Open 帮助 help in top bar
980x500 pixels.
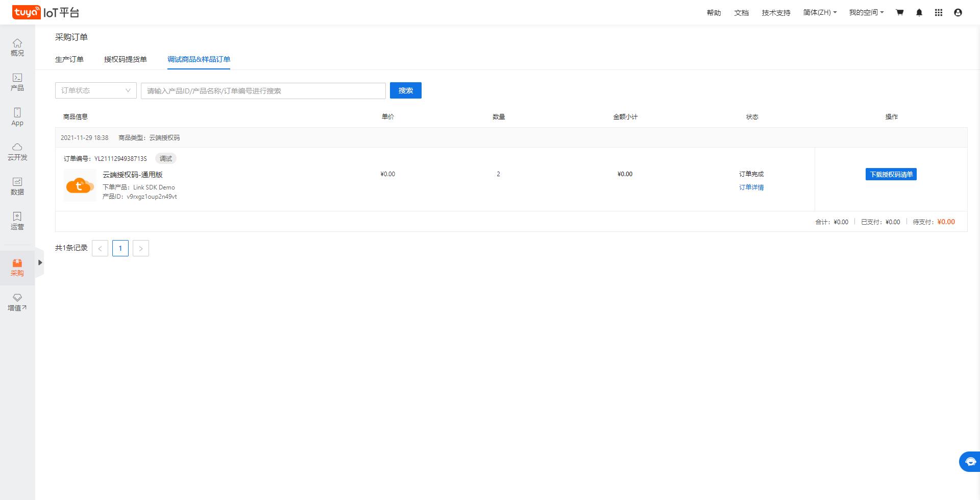(714, 13)
